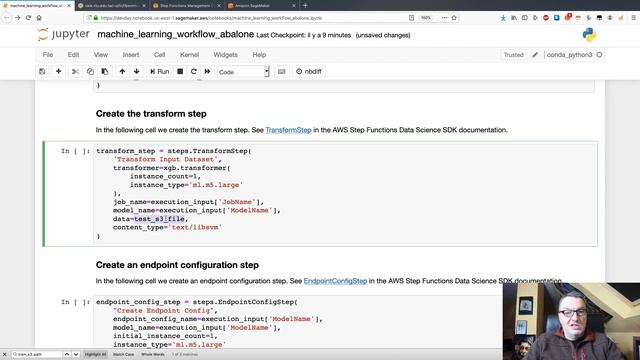Move selected cell up arrow
Viewport: 640px width, 360px height.
point(122,71)
